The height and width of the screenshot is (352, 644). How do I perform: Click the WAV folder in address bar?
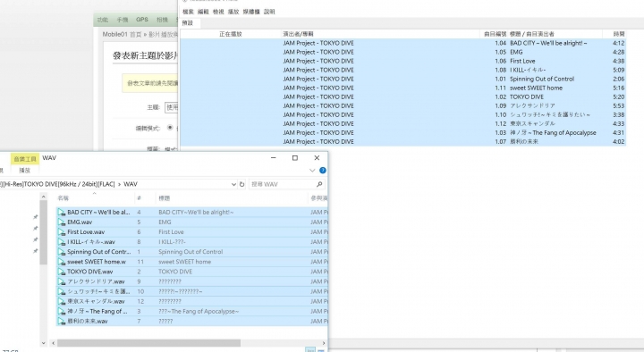coord(131,184)
